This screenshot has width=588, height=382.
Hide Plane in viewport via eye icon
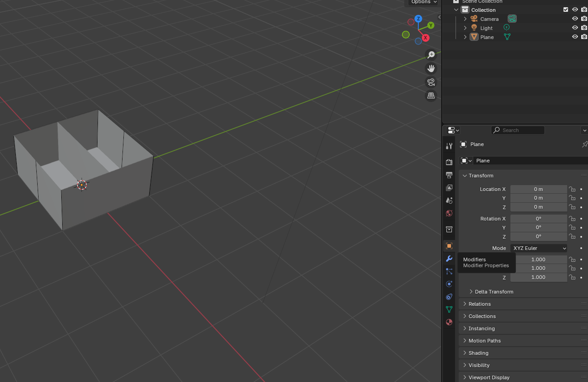tap(575, 37)
